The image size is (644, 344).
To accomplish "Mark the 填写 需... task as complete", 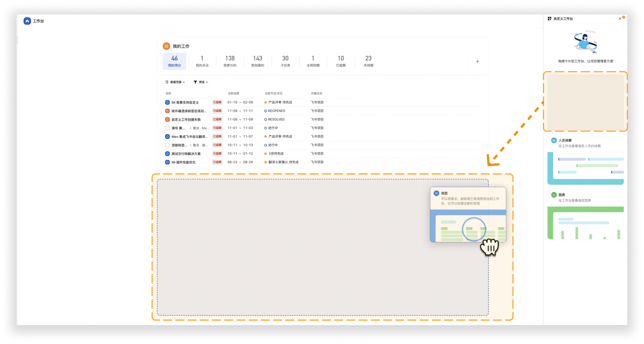I will (167, 128).
